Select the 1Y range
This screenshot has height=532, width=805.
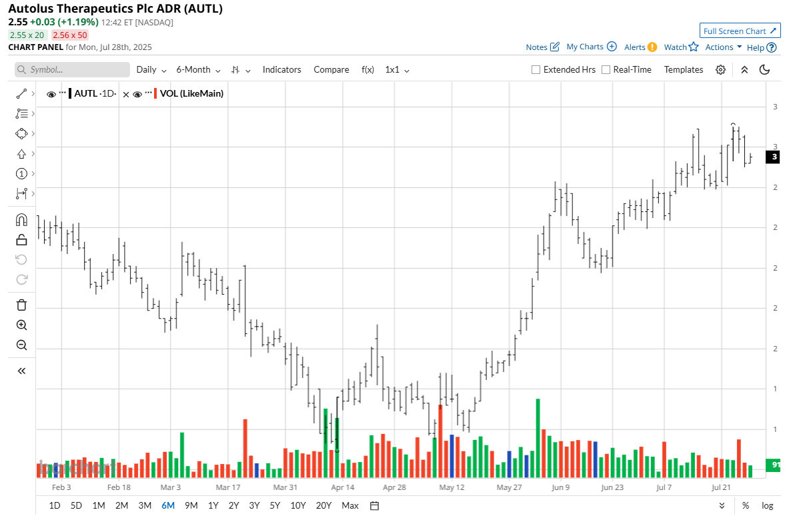tap(213, 506)
